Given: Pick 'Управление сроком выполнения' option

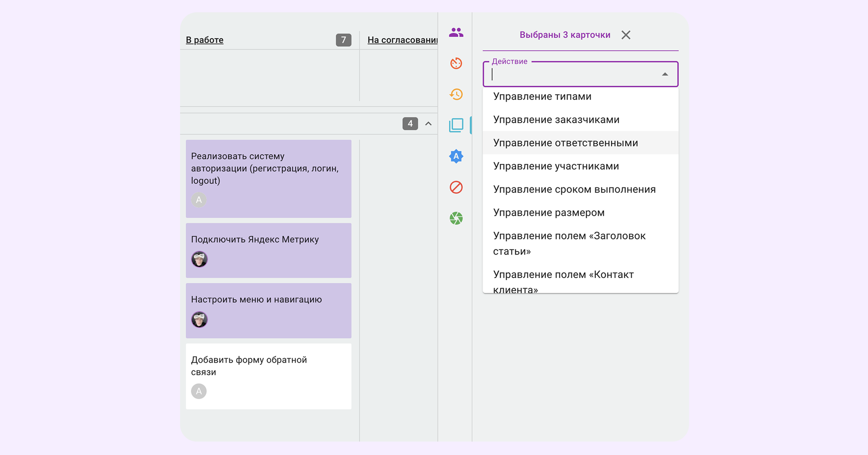Looking at the screenshot, I should tap(574, 190).
